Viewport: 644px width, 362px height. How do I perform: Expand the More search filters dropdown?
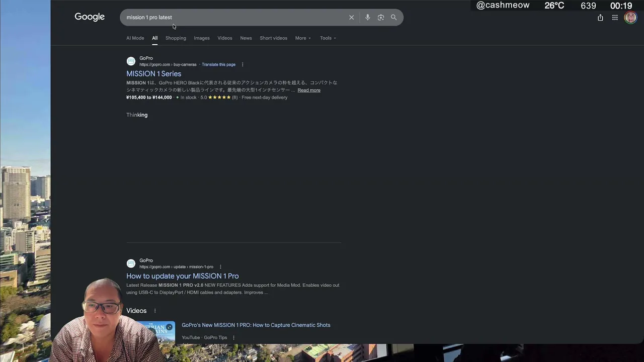pyautogui.click(x=303, y=38)
